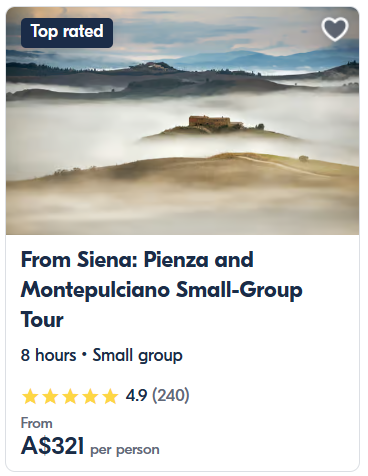Click the A$321 price

(52, 446)
